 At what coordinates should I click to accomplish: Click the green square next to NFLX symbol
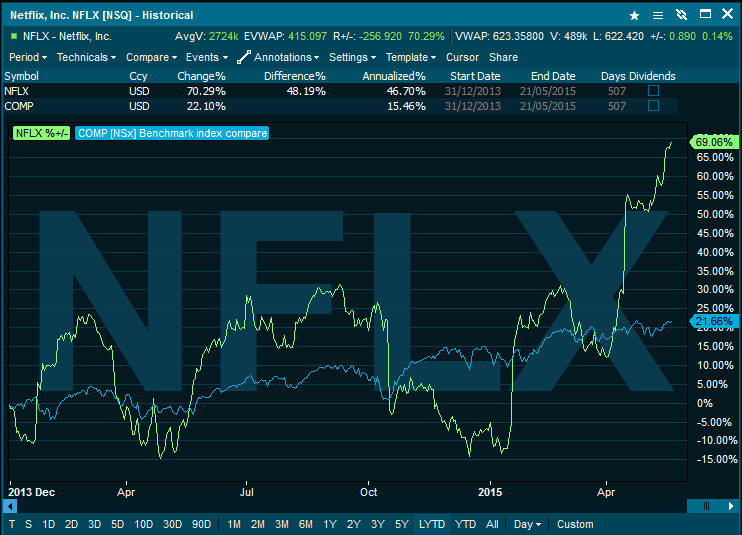point(14,36)
